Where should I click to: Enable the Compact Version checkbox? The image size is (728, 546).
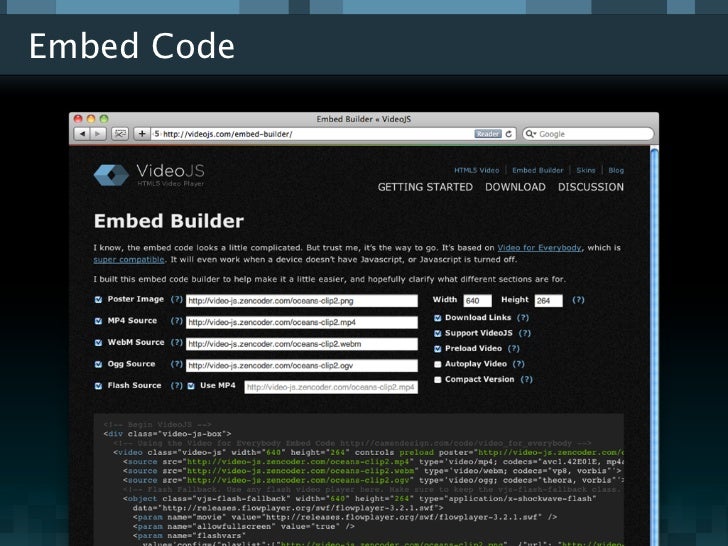[x=437, y=380]
